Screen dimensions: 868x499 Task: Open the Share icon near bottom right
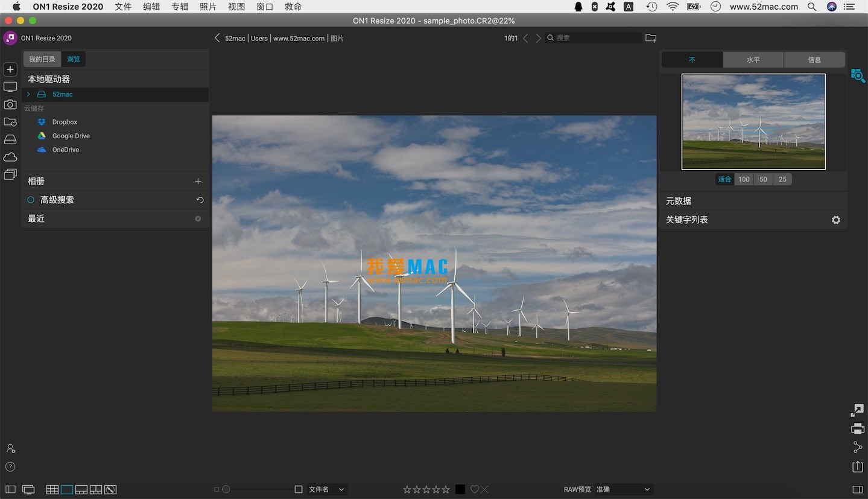point(857,447)
